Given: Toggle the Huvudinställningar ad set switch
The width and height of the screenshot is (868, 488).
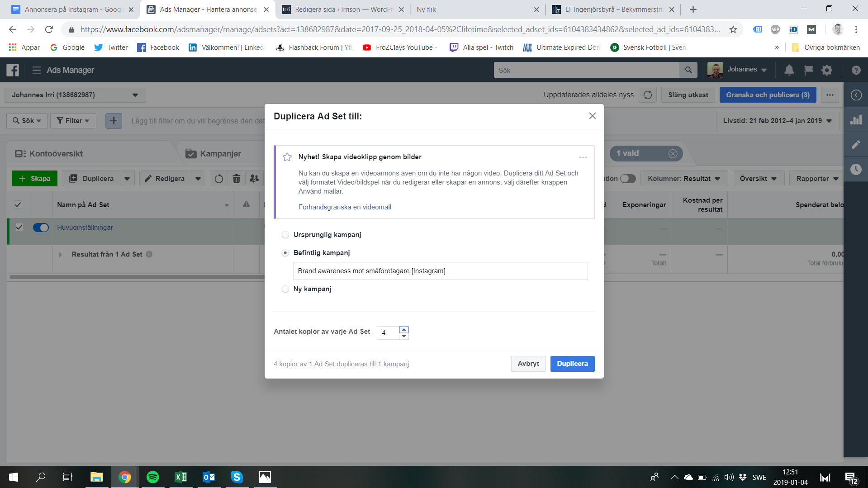Looking at the screenshot, I should point(41,227).
